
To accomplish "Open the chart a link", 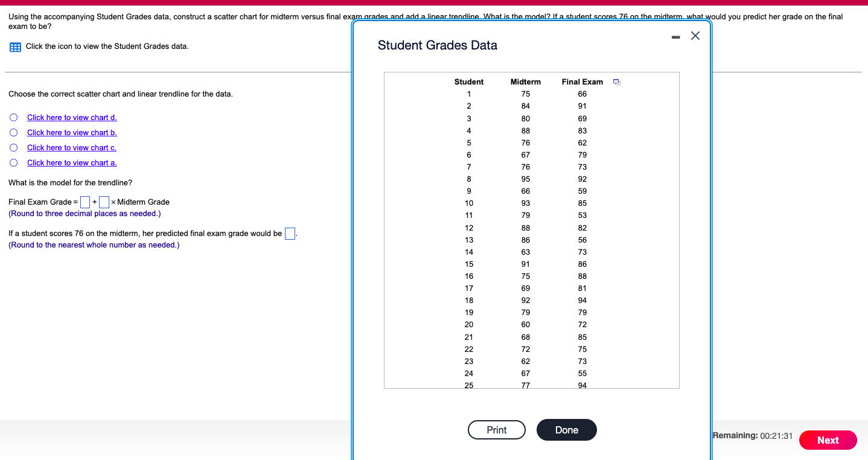I will [x=71, y=162].
